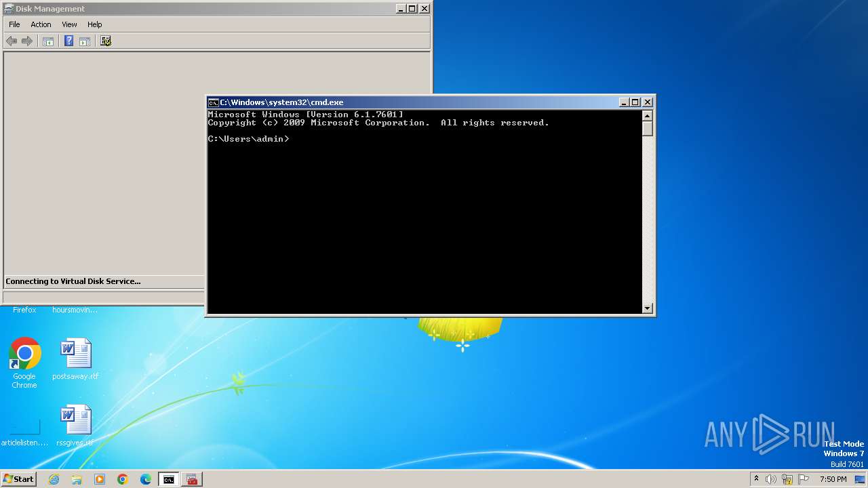Select the rssgives.rtf desktop file
868x488 pixels.
(x=75, y=426)
